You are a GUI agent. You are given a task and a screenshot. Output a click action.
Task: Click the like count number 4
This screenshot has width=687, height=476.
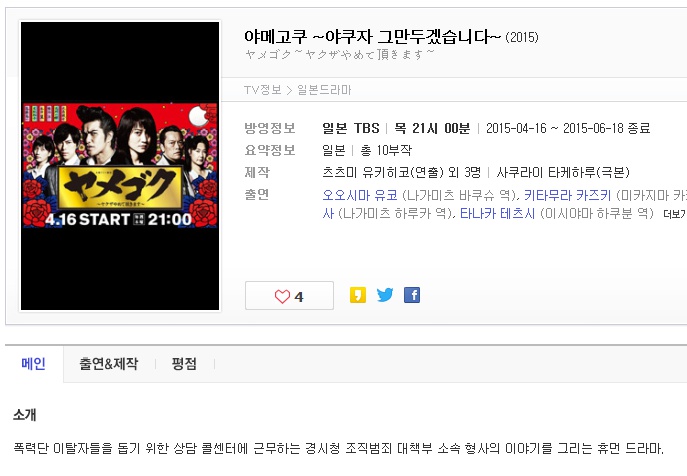(299, 297)
